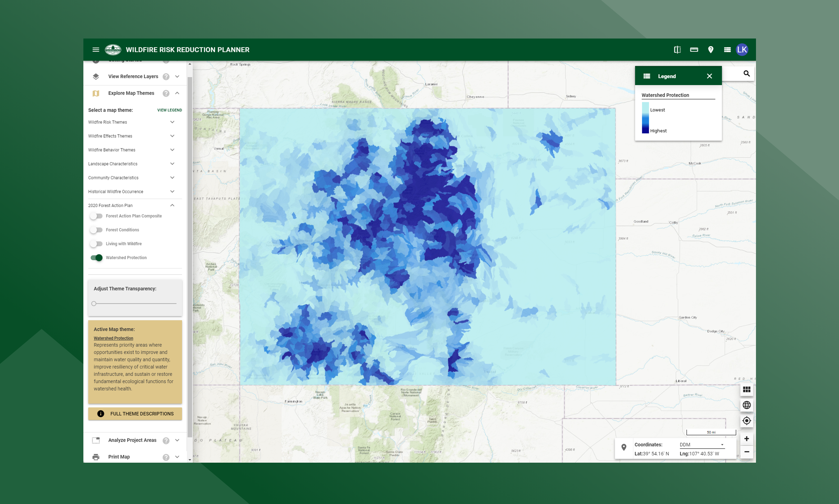Expand Wildfire Effects Themes group
The height and width of the screenshot is (504, 839).
tap(172, 136)
